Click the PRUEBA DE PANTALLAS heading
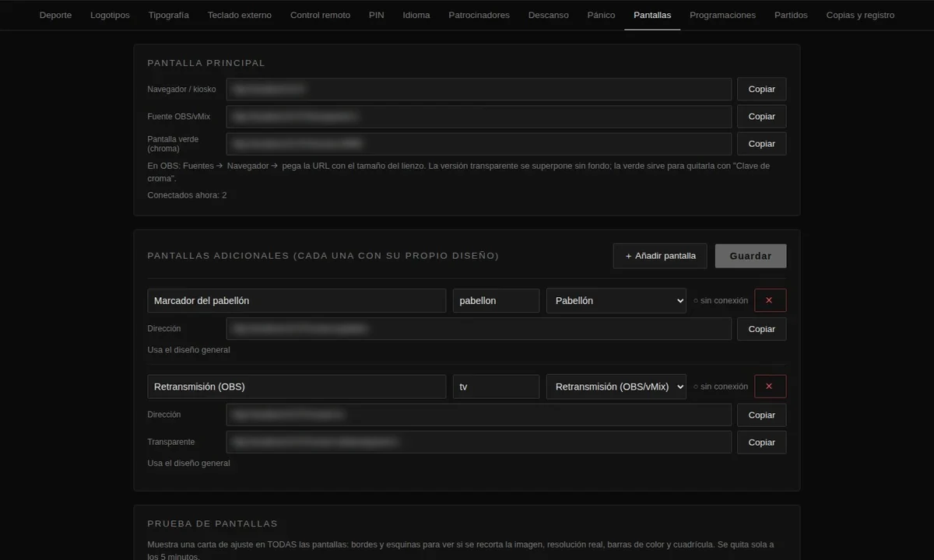Viewport: 934px width, 560px height. click(212, 523)
